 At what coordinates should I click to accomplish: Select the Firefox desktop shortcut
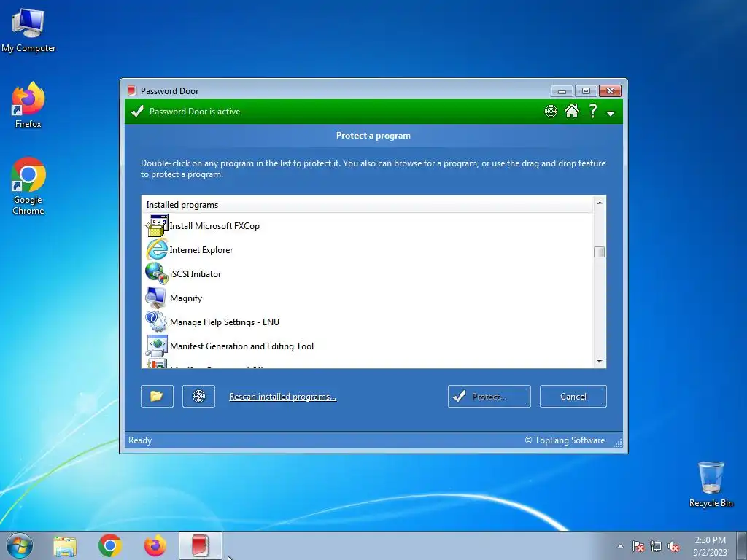[28, 105]
